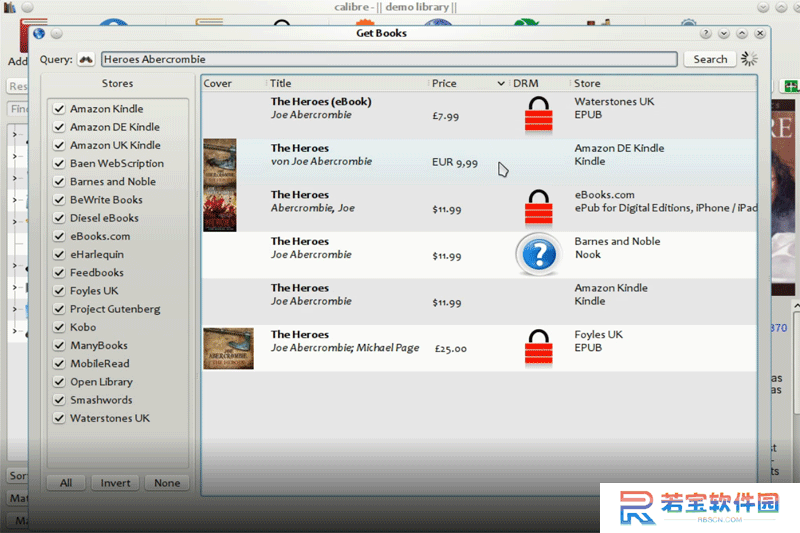Click the globe icon in Get Books title bar
The image size is (800, 533).
click(x=39, y=34)
